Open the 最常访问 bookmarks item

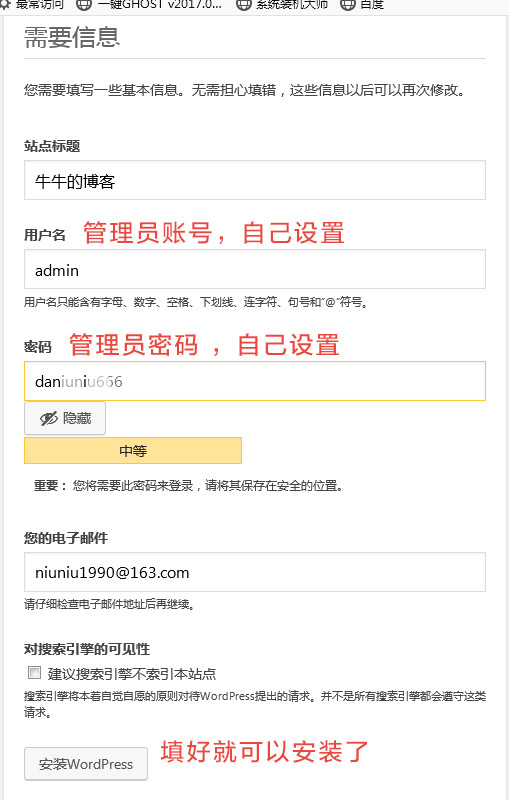coord(40,5)
